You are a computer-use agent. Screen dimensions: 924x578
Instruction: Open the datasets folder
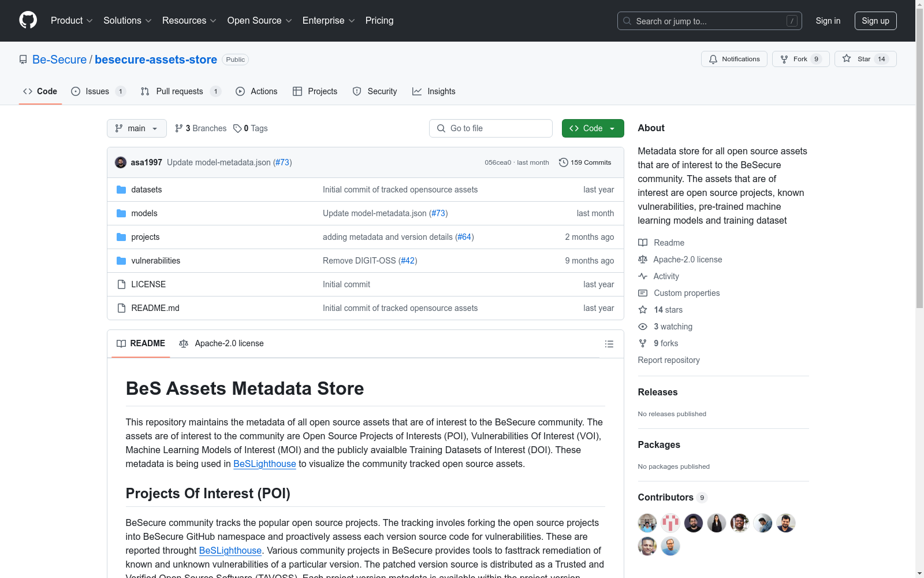147,190
